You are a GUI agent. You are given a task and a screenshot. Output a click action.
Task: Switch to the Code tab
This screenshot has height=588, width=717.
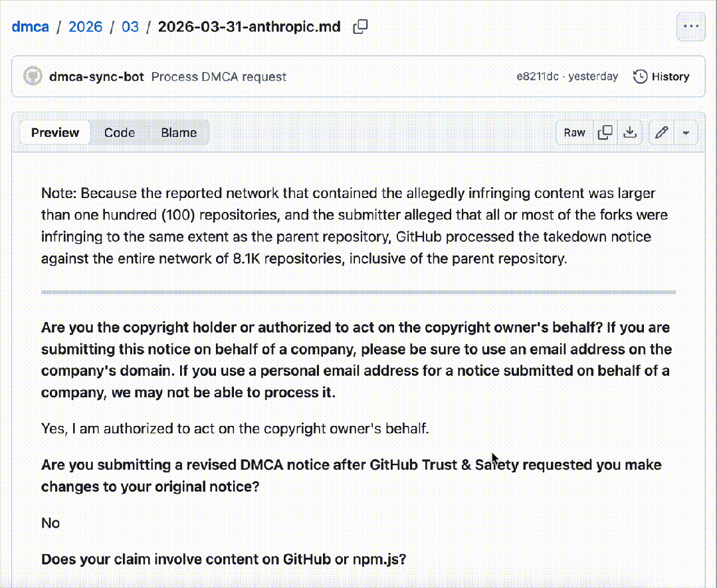tap(120, 132)
